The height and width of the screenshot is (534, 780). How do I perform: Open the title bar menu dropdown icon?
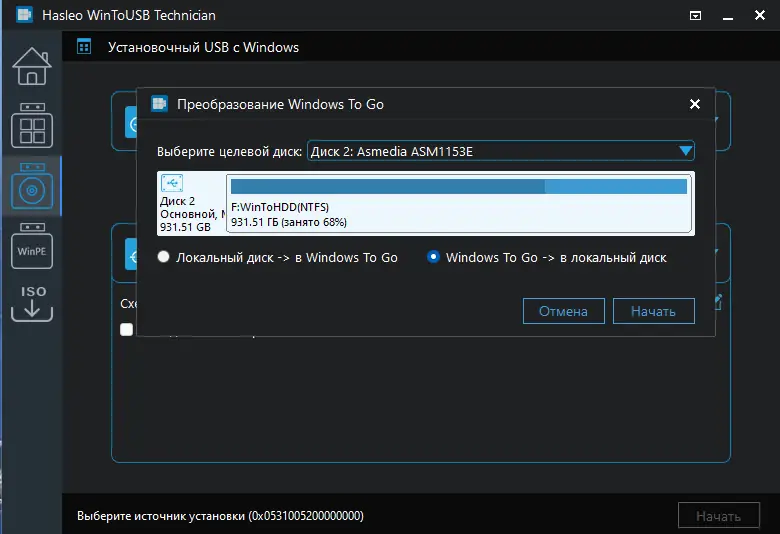[x=695, y=16]
